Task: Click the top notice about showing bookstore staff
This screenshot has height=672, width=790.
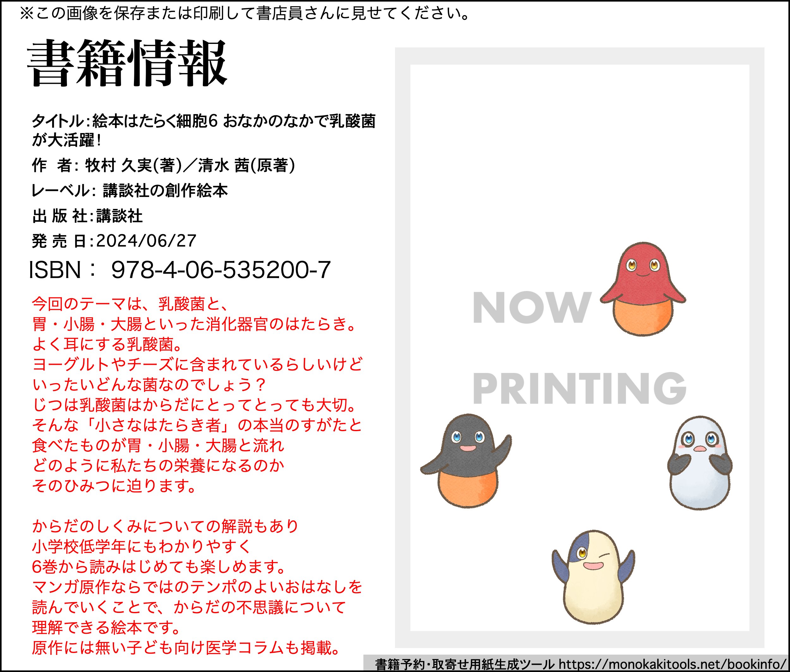Action: 245,14
